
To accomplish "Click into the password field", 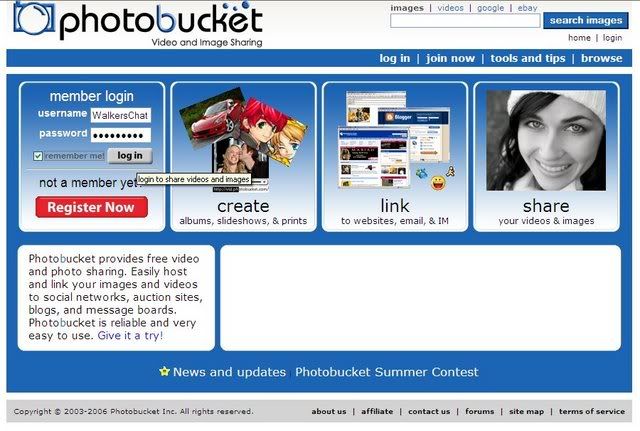I will 121,135.
